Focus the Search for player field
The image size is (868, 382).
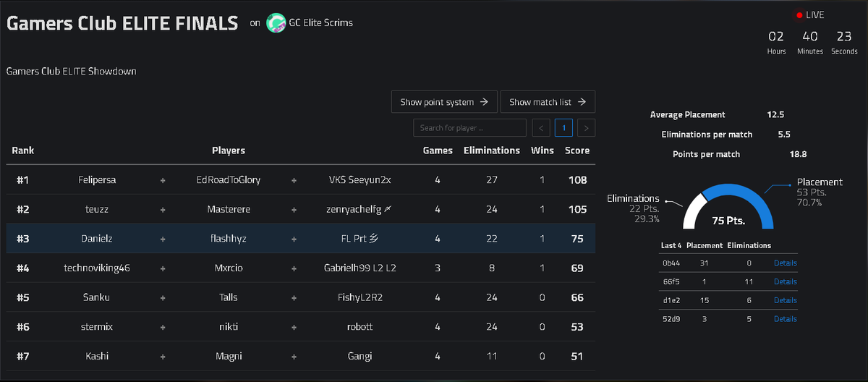(x=469, y=128)
